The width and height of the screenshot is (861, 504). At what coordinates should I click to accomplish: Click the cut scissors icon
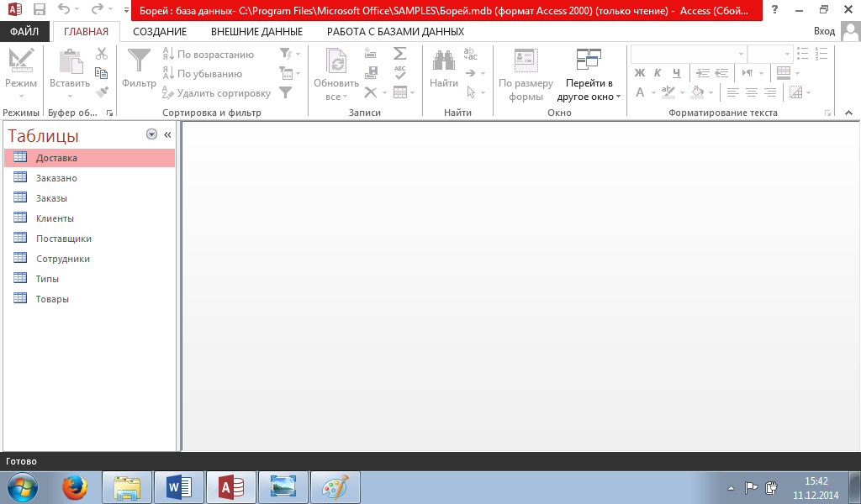point(102,54)
